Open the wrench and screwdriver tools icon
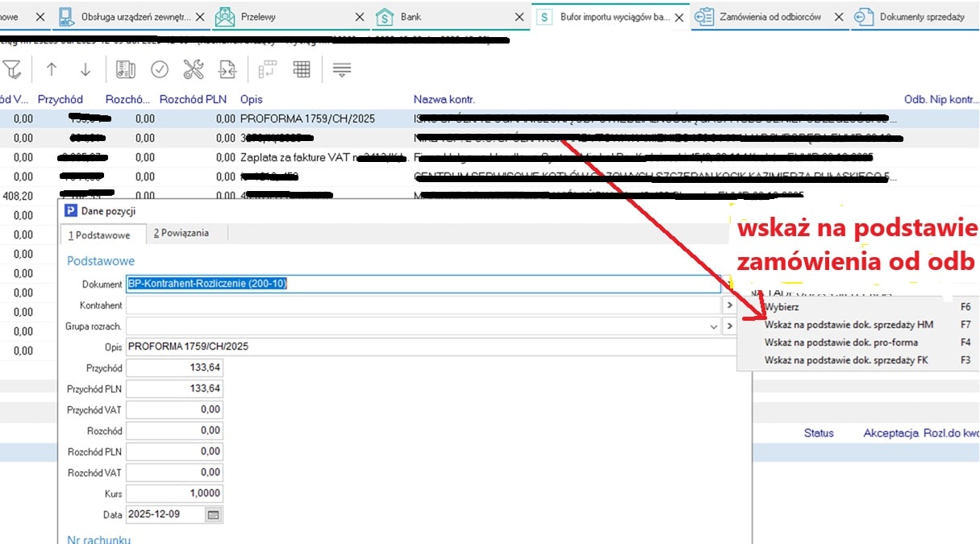The height and width of the screenshot is (544, 980). [x=194, y=70]
